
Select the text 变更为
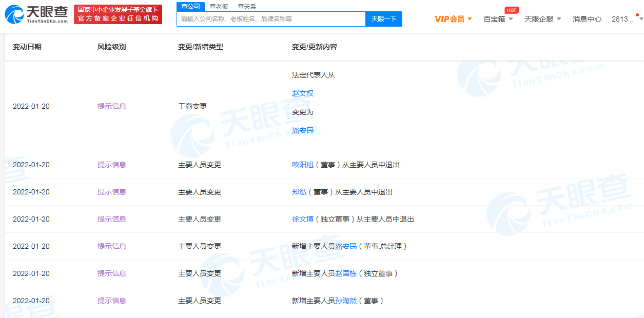point(303,112)
